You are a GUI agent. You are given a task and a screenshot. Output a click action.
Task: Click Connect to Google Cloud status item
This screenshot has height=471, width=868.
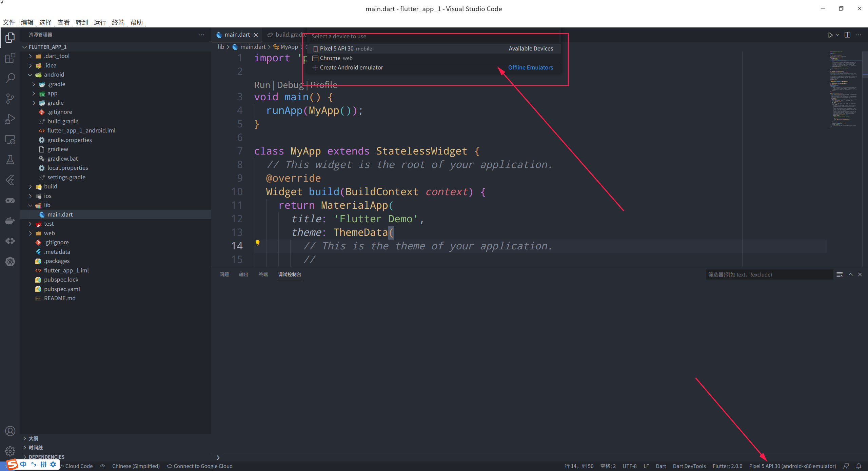[x=200, y=466]
